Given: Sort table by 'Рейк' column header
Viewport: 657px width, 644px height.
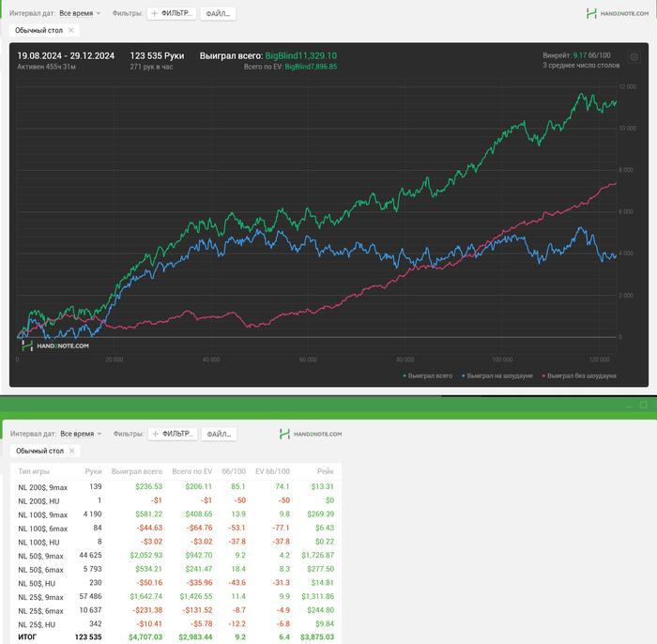Looking at the screenshot, I should pos(326,471).
